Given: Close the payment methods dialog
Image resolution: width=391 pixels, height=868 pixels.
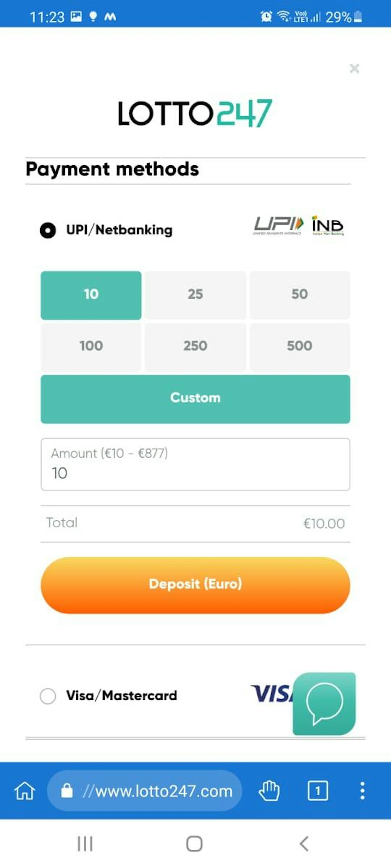Looking at the screenshot, I should [x=354, y=68].
